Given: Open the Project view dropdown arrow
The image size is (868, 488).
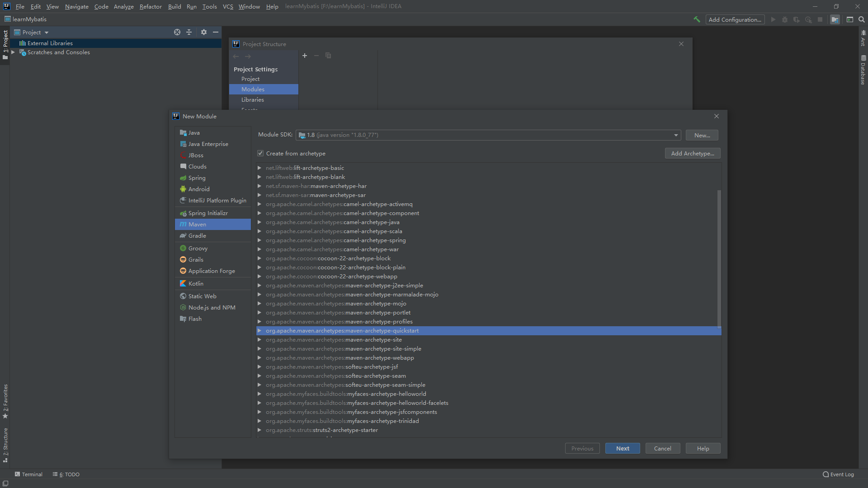Looking at the screenshot, I should 47,33.
